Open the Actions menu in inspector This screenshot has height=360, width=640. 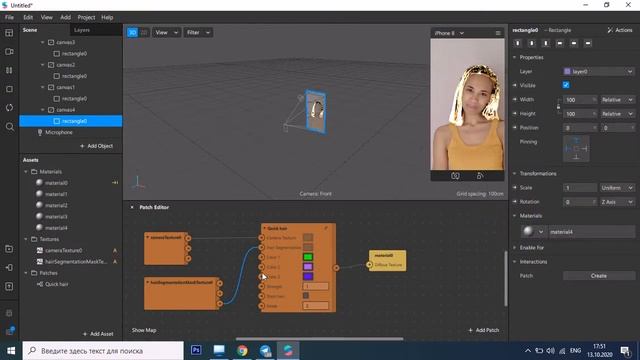[x=620, y=30]
